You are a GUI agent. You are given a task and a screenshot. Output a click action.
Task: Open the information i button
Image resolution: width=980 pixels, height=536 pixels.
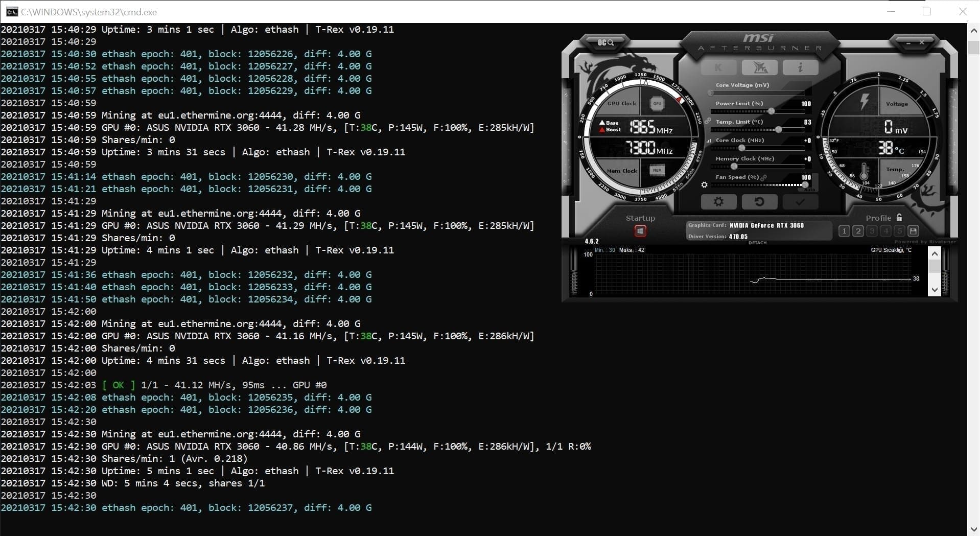(x=800, y=67)
